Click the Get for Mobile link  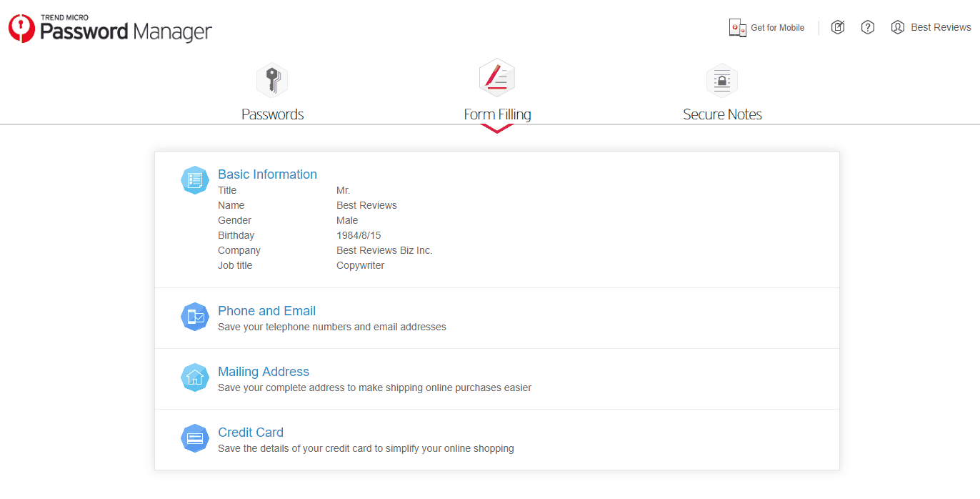pyautogui.click(x=777, y=27)
